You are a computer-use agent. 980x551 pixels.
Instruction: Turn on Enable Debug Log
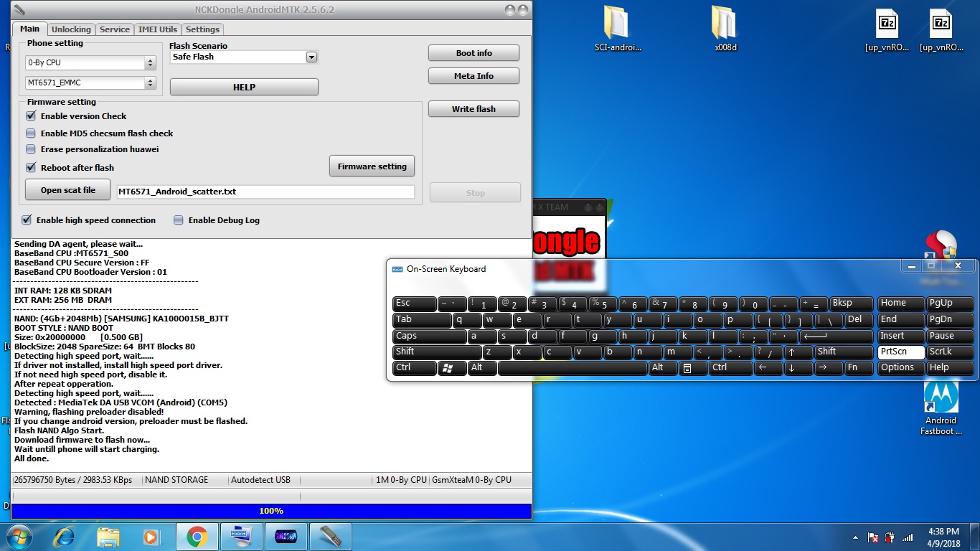[179, 220]
